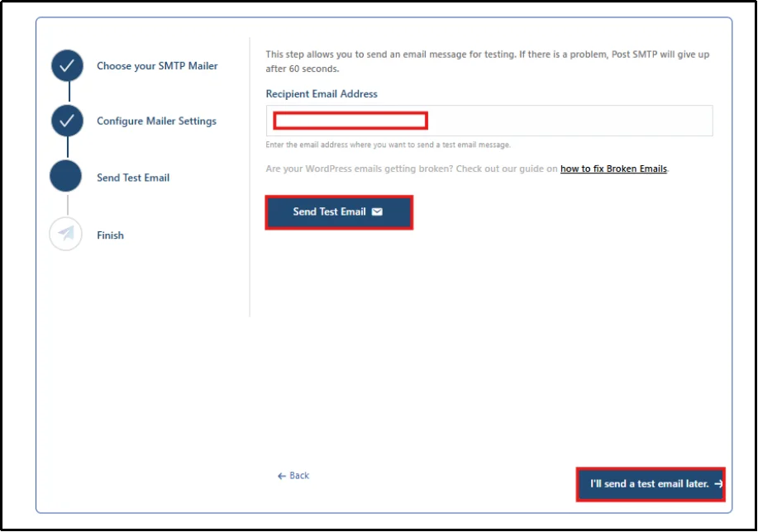Go back using the Back link
758x532 pixels.
click(293, 476)
